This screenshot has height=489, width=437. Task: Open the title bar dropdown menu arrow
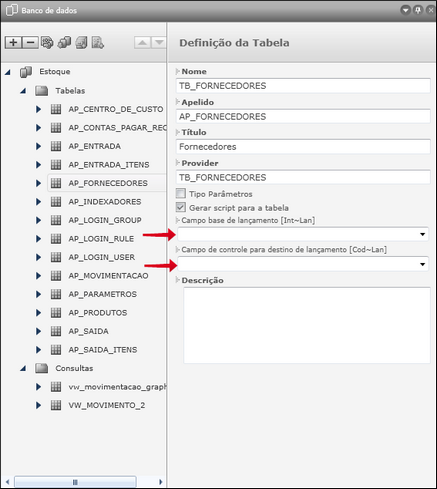405,10
